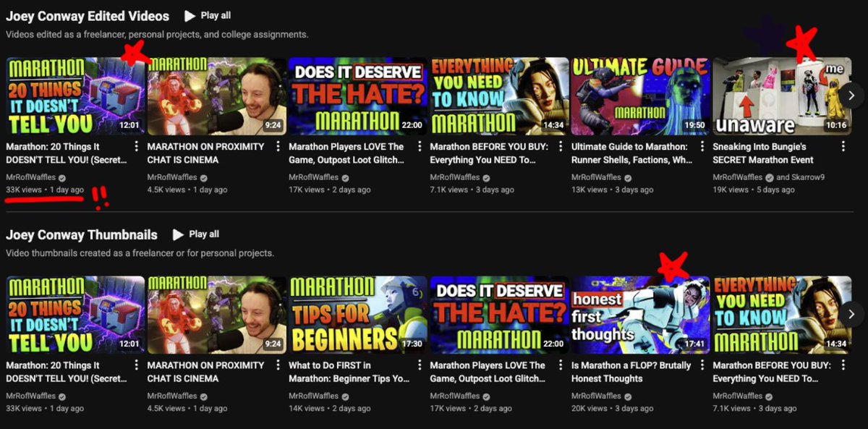This screenshot has width=868, height=429.
Task: Open 'Everything You Need To Know' thumbnail in Edited Videos
Action: point(499,96)
